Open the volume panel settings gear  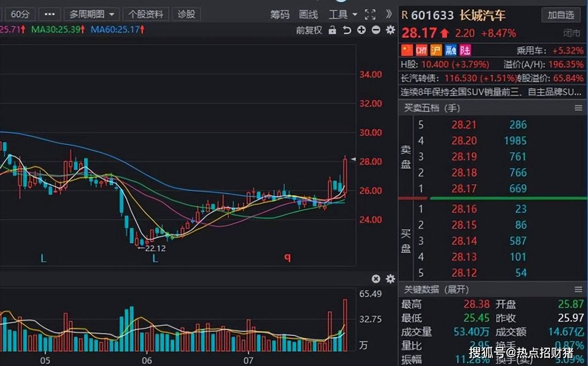pos(390,279)
